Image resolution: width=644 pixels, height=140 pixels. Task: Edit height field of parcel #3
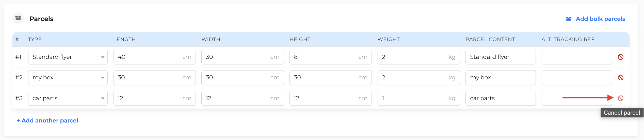click(330, 98)
